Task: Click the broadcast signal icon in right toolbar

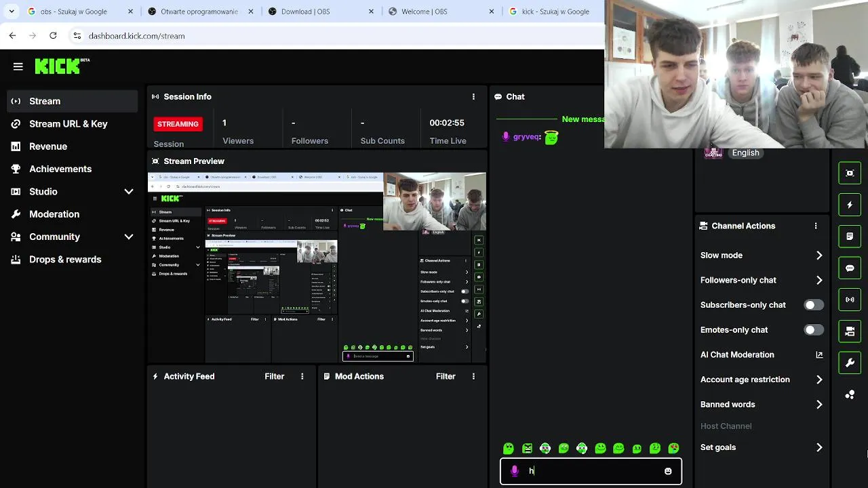Action: point(850,300)
